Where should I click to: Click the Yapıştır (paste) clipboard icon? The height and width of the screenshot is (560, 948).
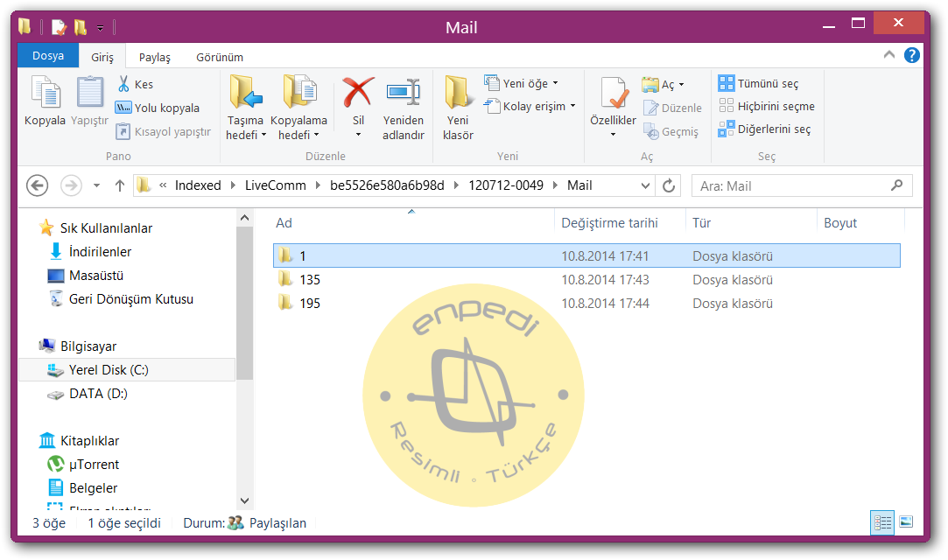pyautogui.click(x=89, y=92)
